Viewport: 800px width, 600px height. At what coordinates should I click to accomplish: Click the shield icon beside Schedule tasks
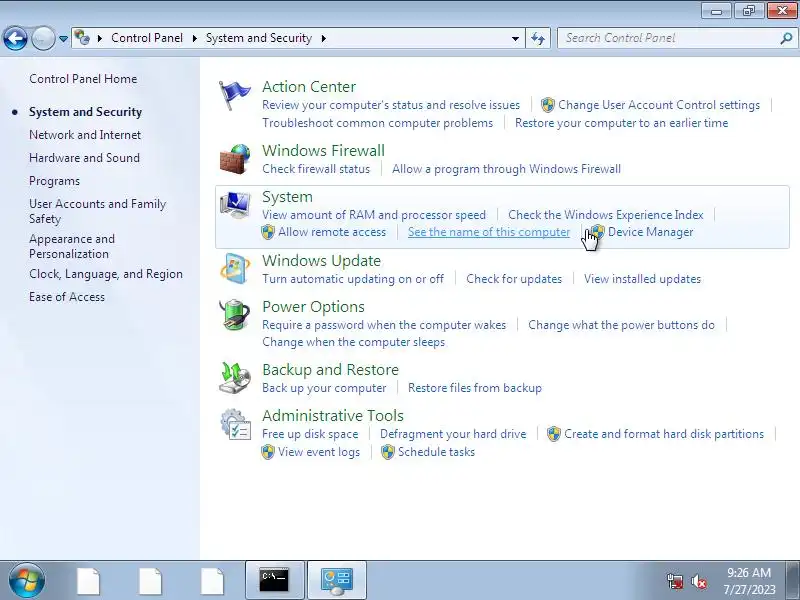tap(388, 452)
